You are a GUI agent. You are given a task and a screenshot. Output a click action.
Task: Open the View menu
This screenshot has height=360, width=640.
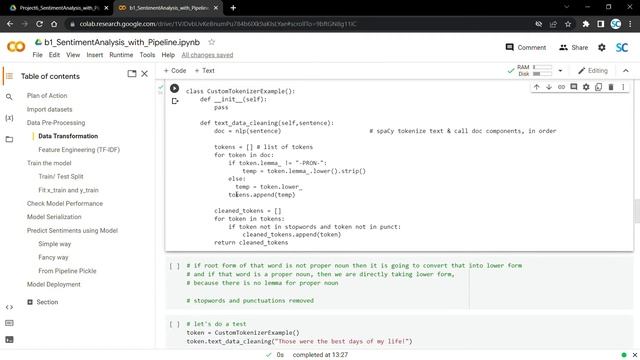[73, 55]
